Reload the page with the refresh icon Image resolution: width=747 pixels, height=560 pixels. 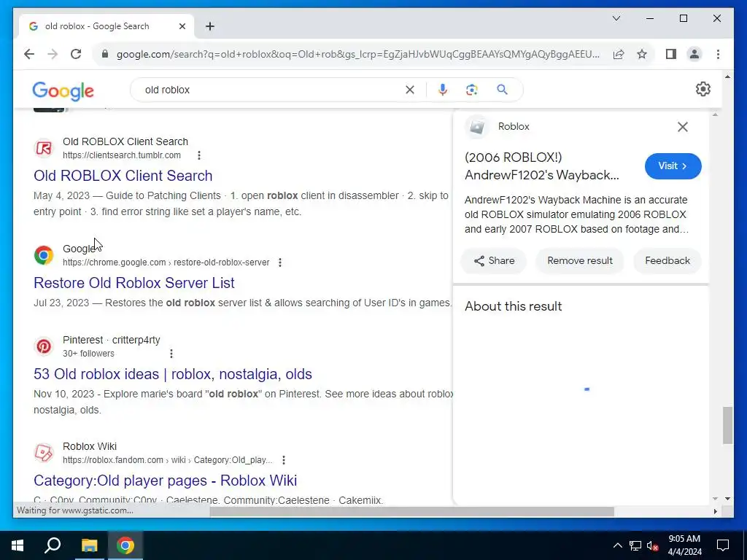[76, 54]
